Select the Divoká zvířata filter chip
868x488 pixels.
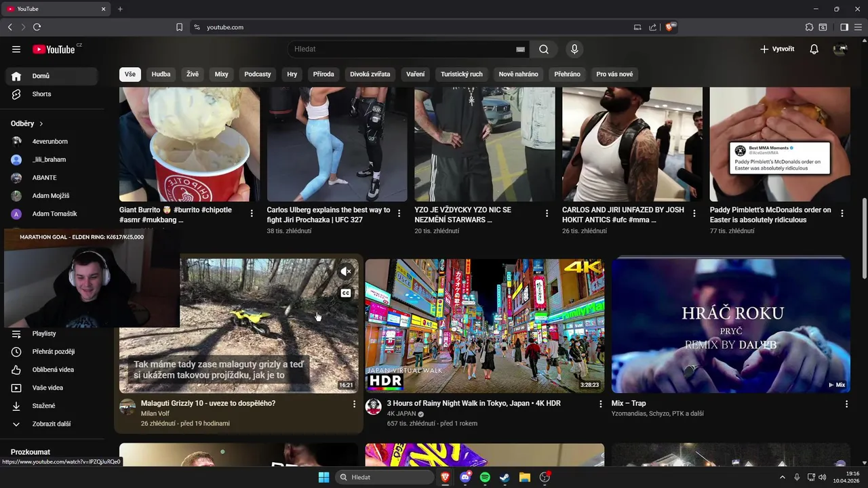click(370, 74)
